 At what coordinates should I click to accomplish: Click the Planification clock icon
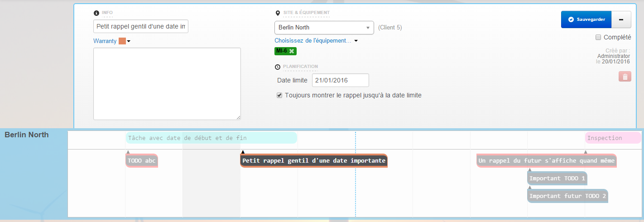pos(278,67)
